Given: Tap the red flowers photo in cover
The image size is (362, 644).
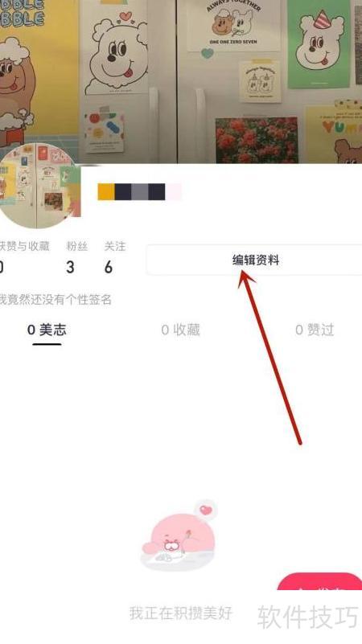Looking at the screenshot, I should click(x=257, y=141).
